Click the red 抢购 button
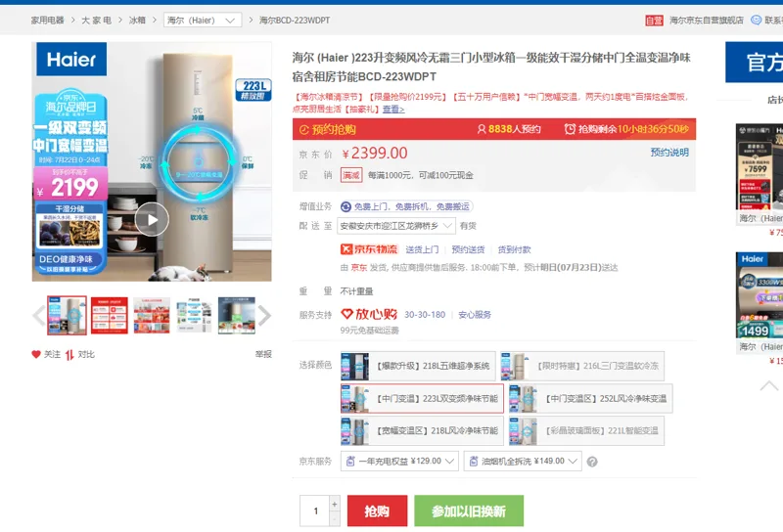The width and height of the screenshot is (783, 532). click(378, 511)
